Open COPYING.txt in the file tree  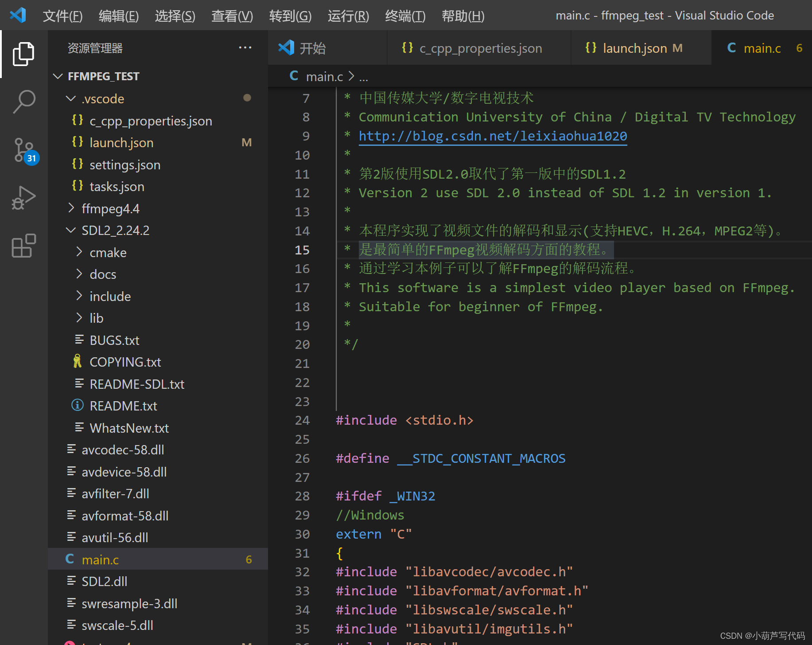pyautogui.click(x=125, y=362)
